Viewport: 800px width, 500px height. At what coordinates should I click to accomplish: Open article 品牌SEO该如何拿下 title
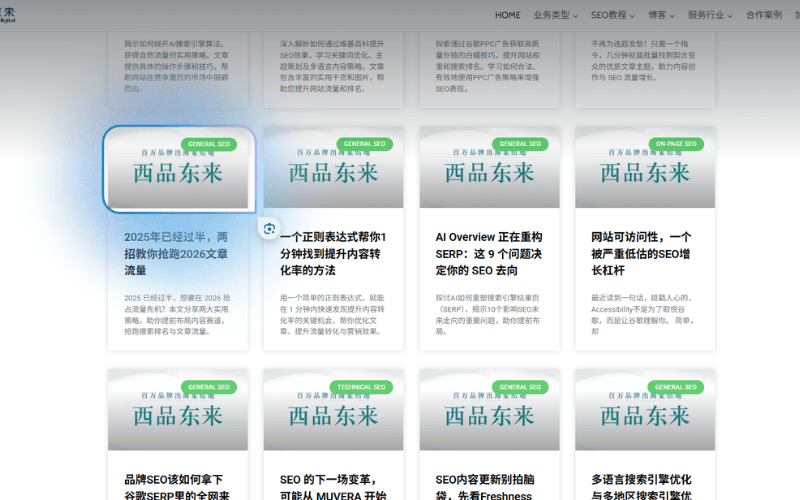click(x=177, y=487)
